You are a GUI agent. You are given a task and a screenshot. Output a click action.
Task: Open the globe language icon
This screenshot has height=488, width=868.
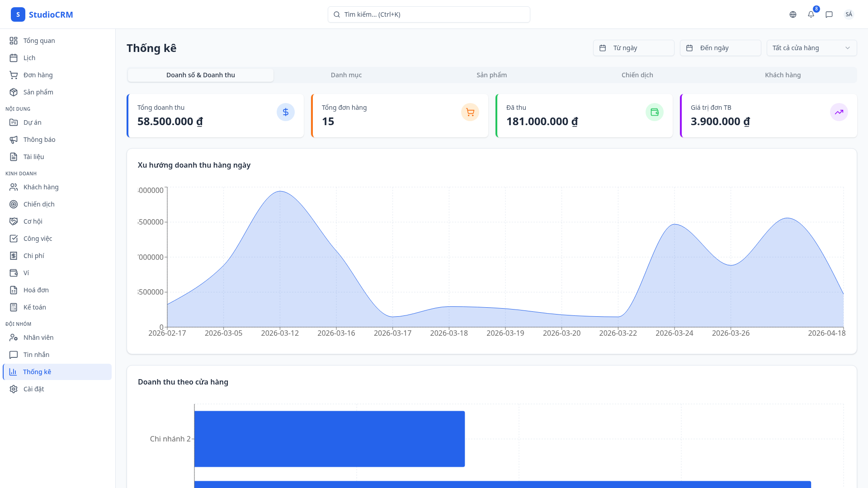793,14
